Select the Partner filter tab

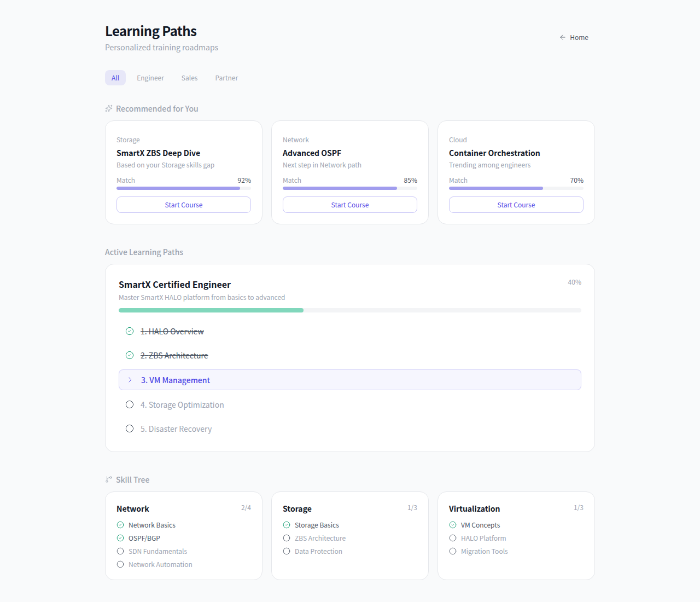(226, 78)
